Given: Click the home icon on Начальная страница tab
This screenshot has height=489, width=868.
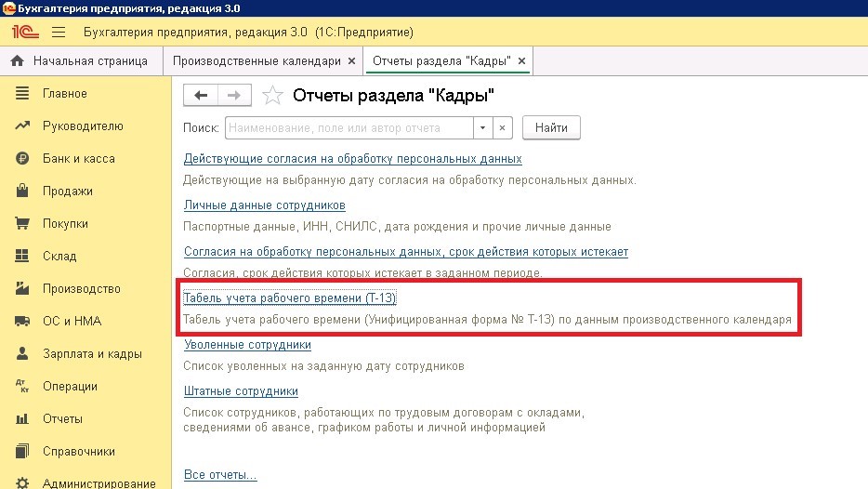Looking at the screenshot, I should (17, 61).
